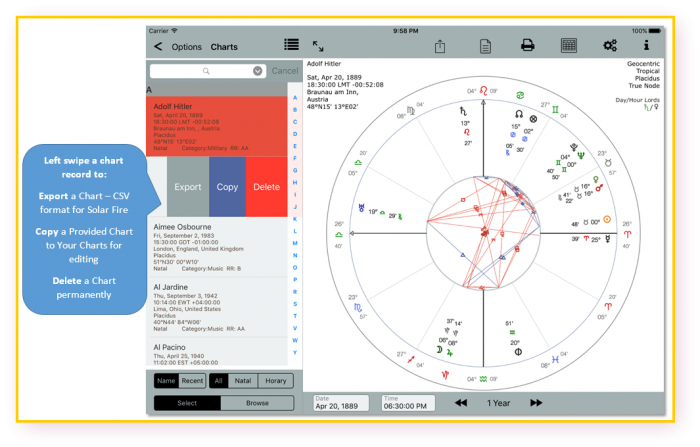Tap the North Node glyph

(518, 114)
